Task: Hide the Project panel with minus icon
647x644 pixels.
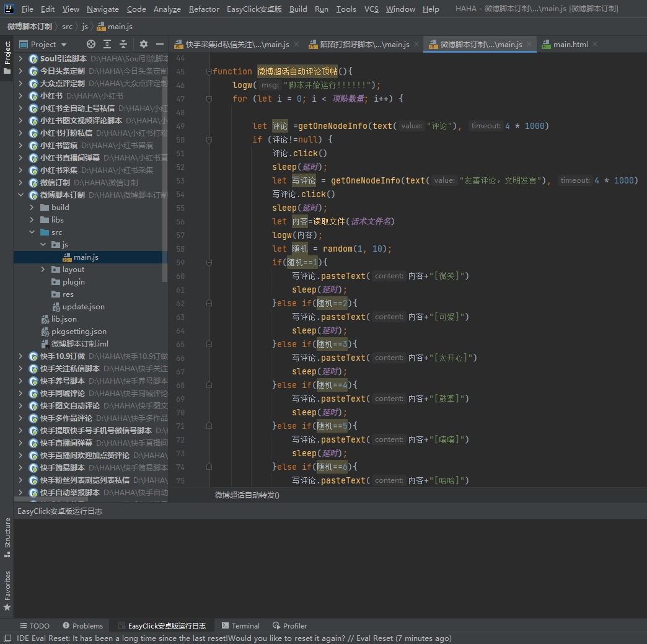Action: click(160, 44)
